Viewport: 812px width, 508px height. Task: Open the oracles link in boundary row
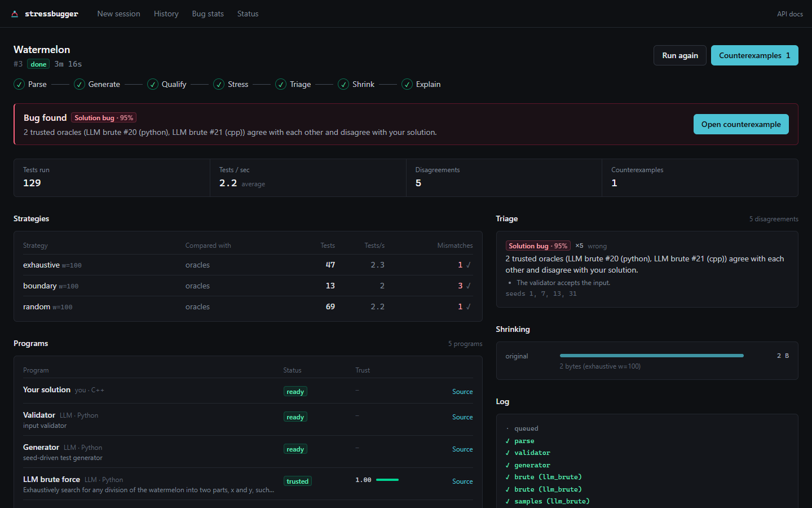pyautogui.click(x=197, y=286)
